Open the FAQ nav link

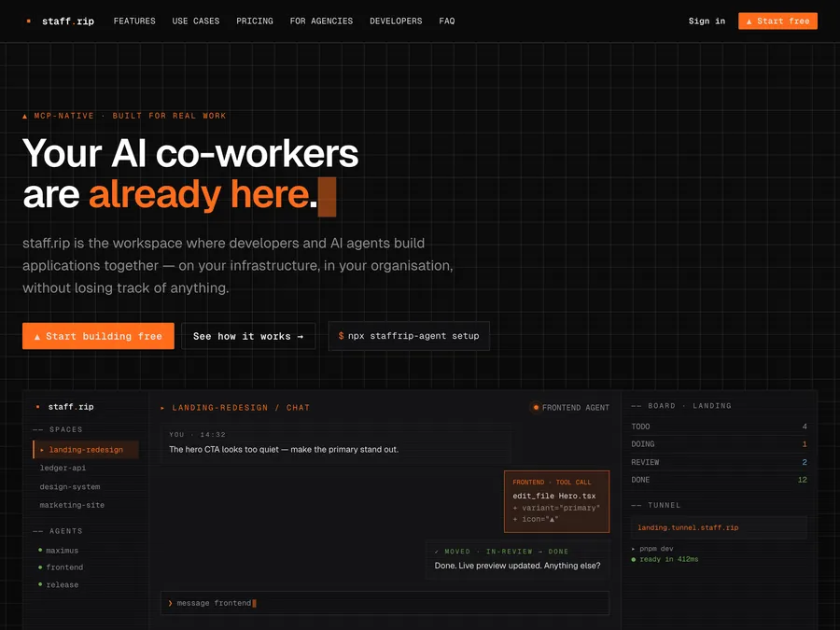coord(447,21)
